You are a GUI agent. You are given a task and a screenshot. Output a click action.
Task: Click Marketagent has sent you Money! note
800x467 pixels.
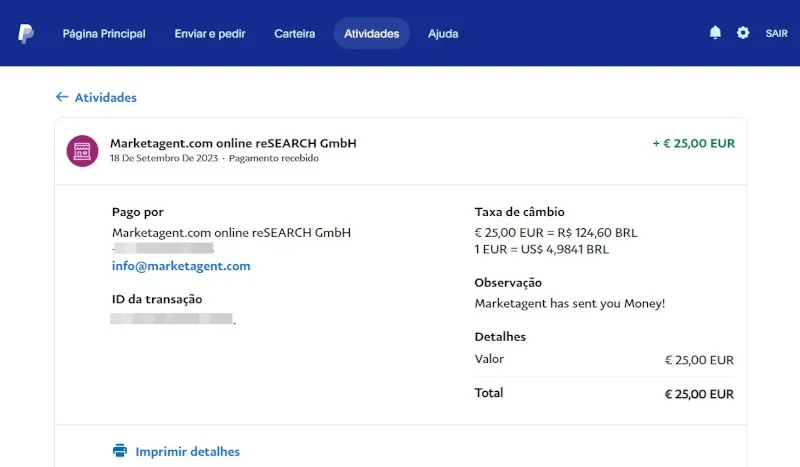[x=570, y=304]
